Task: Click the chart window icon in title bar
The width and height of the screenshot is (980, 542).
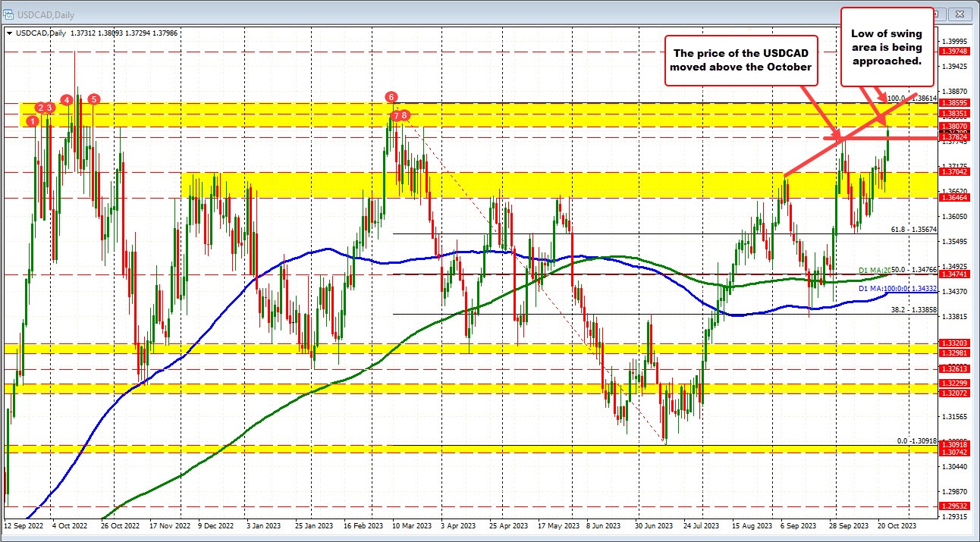Action: (8, 14)
